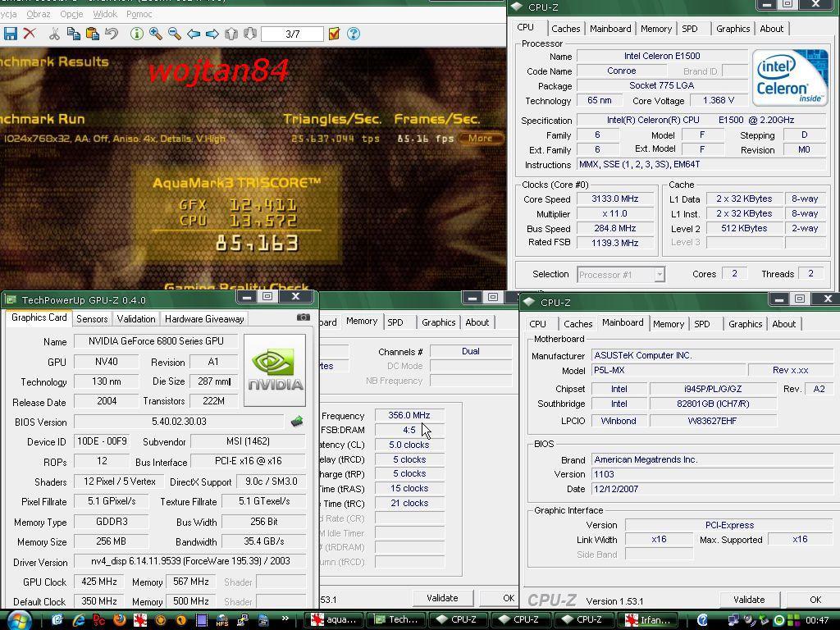
Task: Select the Mainboard tab in top CPU-Z
Action: [x=610, y=29]
